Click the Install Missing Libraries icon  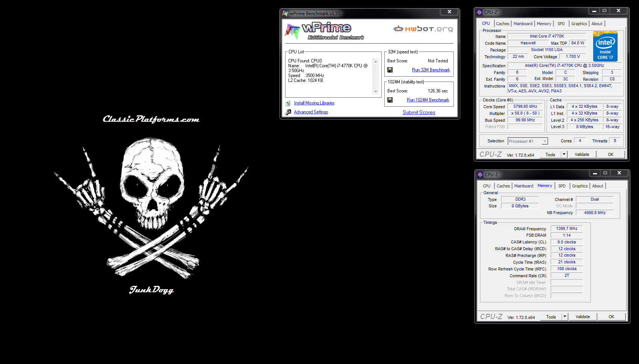288,103
